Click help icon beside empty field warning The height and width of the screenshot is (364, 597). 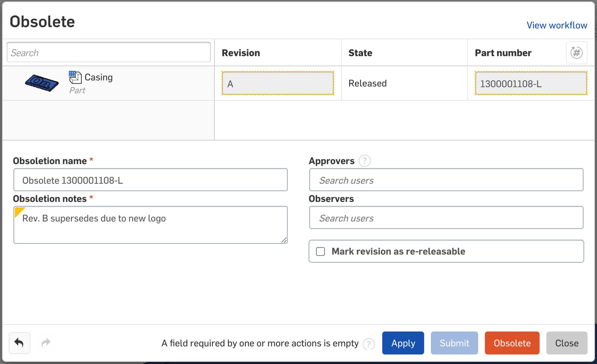(x=369, y=344)
